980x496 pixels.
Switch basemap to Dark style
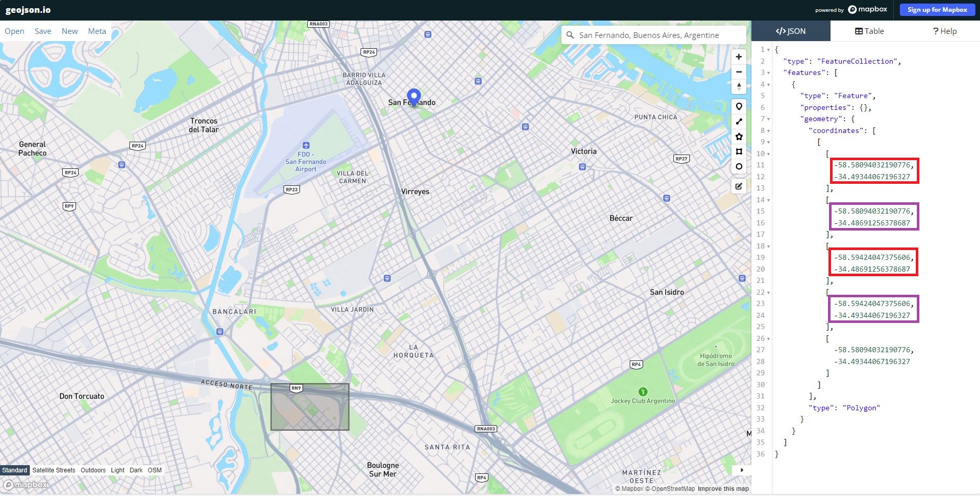pyautogui.click(x=136, y=470)
